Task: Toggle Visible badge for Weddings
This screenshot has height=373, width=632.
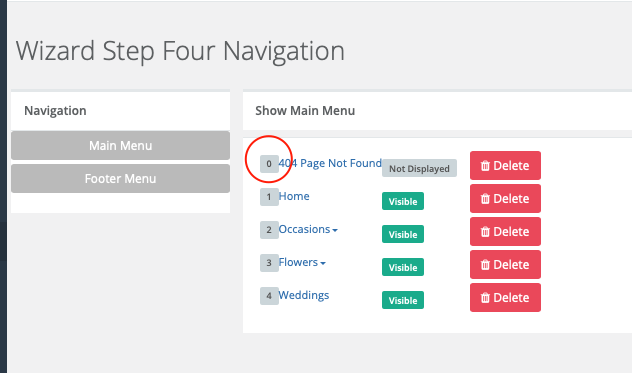Action: pos(403,300)
